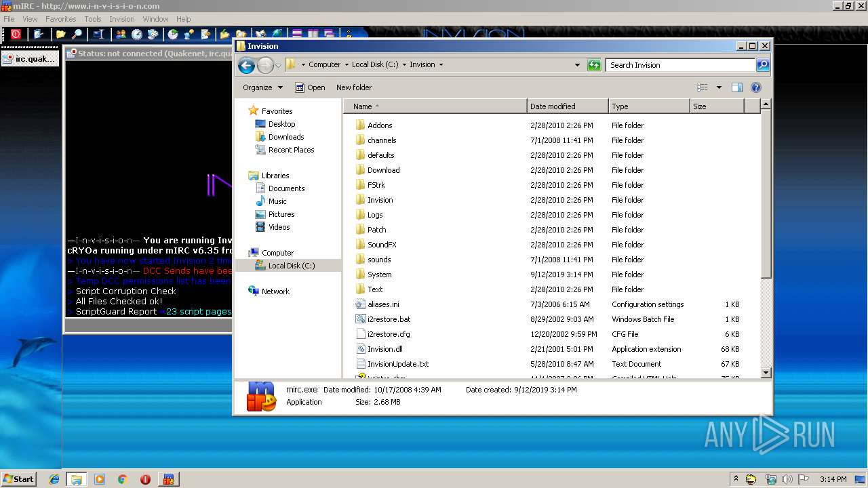Screen dimensions: 868x488
Task: Open the Address Book people icon in mIRC
Action: 121,34
